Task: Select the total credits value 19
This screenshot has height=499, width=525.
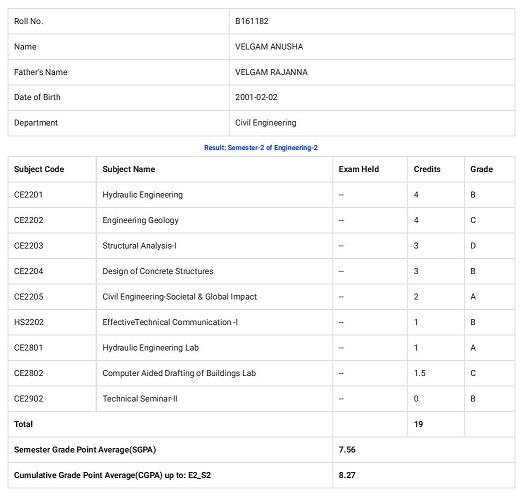Action: click(x=418, y=424)
